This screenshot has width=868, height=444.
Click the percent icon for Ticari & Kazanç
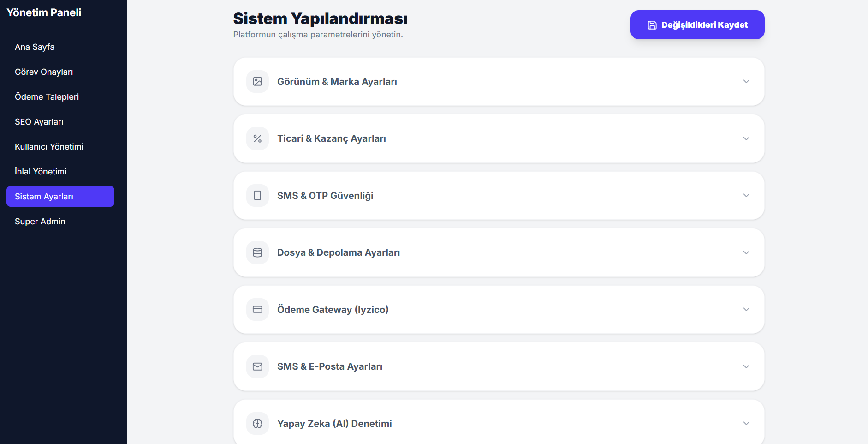click(x=257, y=138)
